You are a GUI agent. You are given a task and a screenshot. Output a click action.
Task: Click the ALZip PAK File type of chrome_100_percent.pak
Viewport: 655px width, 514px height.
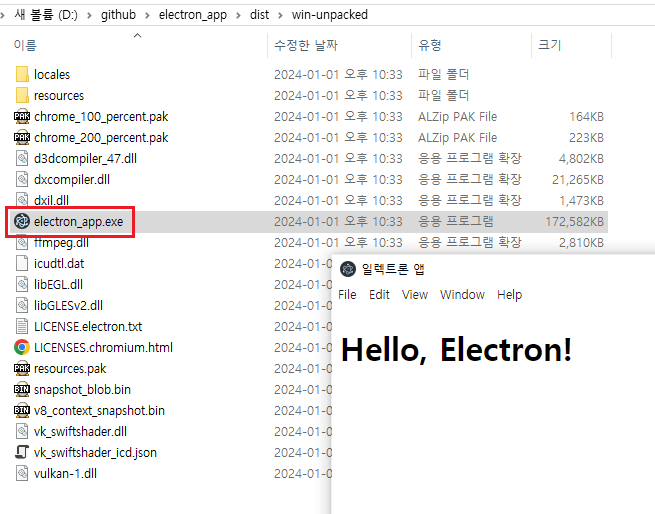[x=457, y=116]
